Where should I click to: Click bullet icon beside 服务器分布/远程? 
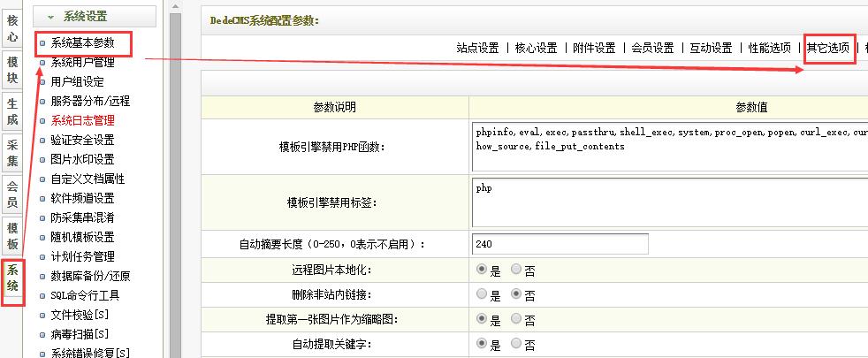(x=42, y=102)
